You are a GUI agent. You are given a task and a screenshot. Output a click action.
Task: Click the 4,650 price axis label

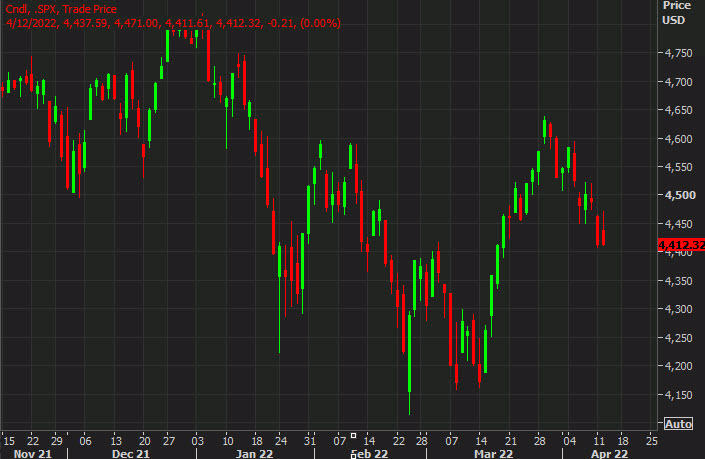pos(678,110)
